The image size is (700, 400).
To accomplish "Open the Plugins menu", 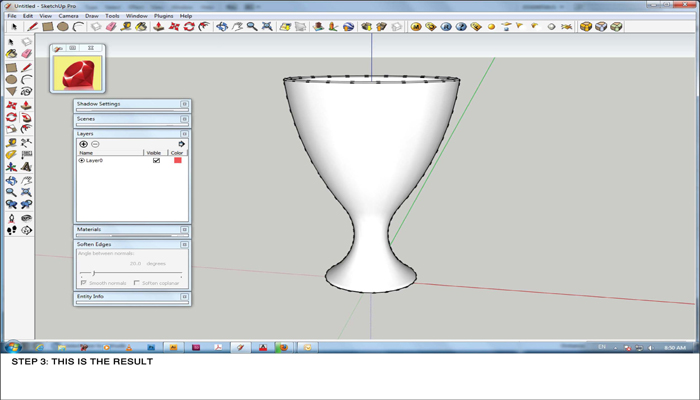I will tap(163, 16).
